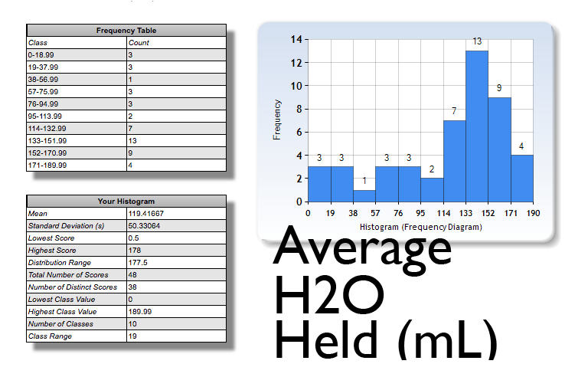The height and width of the screenshot is (377, 588).
Task: Click the Frequency Table header
Action: coord(126,31)
